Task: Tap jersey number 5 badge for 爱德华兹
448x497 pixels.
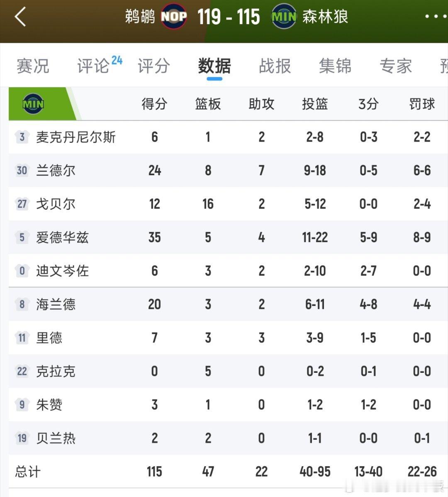Action: [x=22, y=237]
